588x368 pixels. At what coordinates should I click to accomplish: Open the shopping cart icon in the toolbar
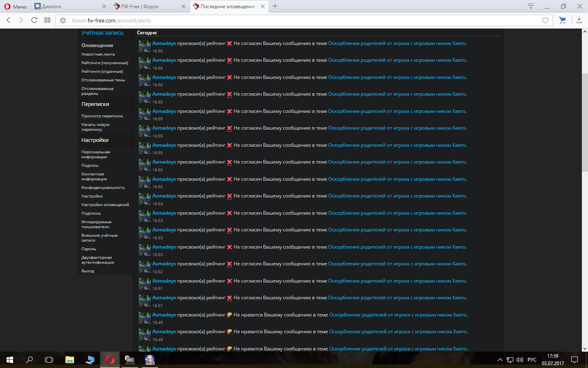[562, 20]
